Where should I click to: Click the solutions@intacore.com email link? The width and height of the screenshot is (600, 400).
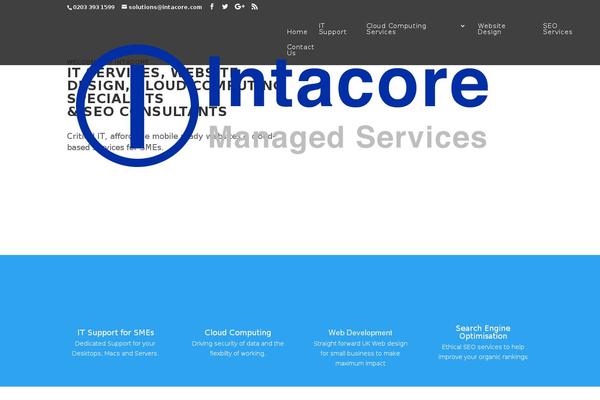click(x=165, y=7)
